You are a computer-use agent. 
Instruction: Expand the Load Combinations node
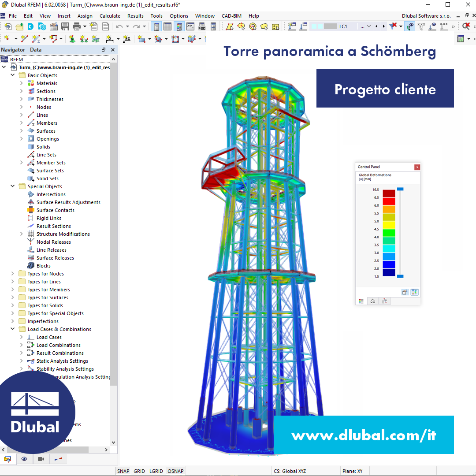(21, 345)
